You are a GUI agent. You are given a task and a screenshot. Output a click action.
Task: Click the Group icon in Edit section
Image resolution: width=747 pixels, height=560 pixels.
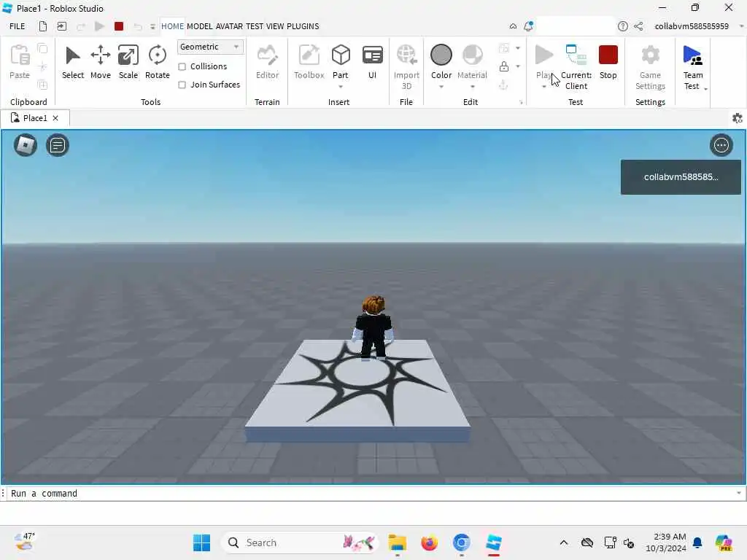[x=503, y=48]
